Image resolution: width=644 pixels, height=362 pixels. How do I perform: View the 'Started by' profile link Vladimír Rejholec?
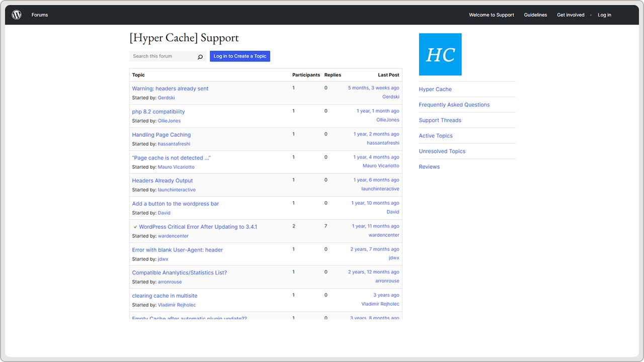click(x=177, y=305)
